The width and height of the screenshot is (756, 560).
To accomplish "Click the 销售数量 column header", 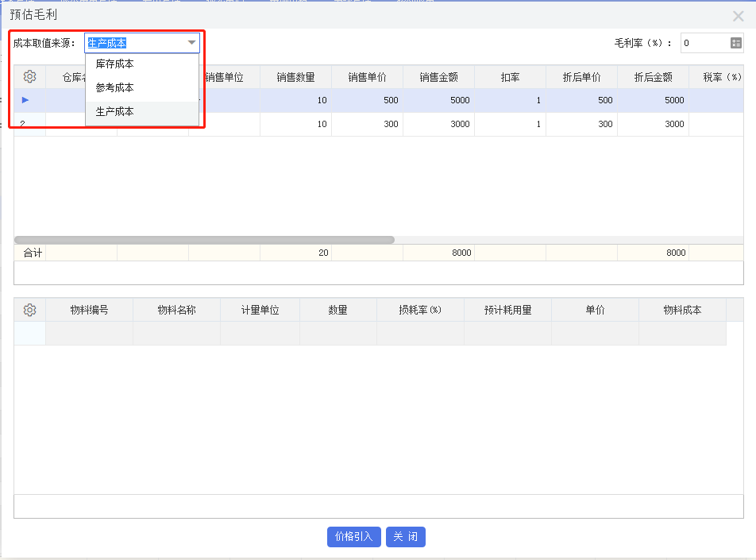I will coord(295,75).
